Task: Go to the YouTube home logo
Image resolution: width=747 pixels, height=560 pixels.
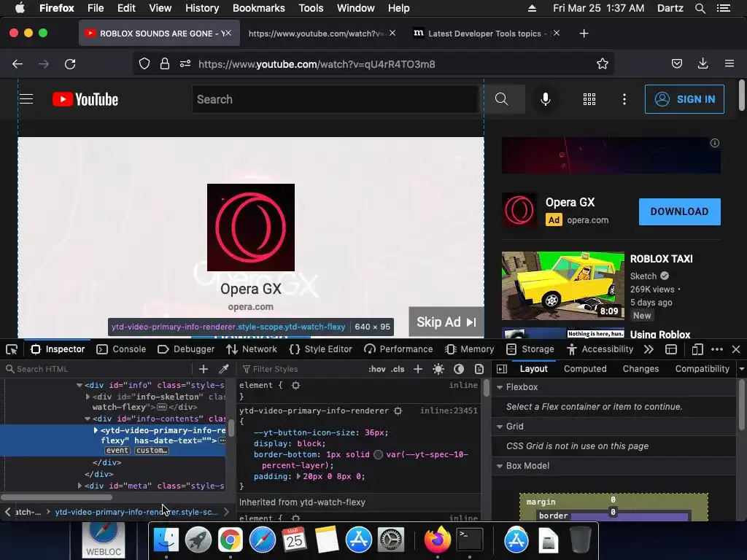Action: click(85, 99)
